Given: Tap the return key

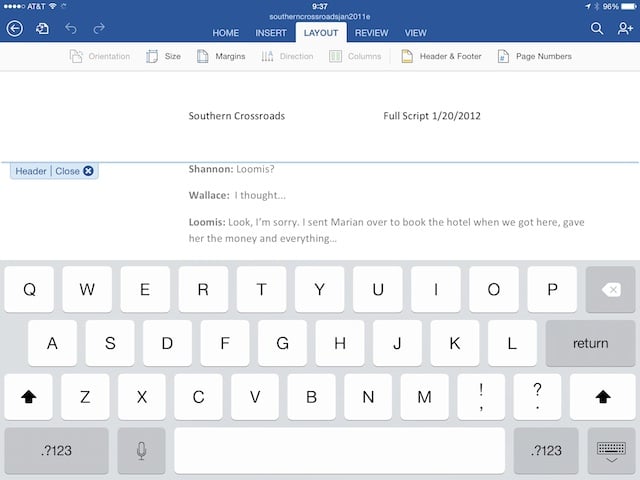Looking at the screenshot, I should click(590, 343).
